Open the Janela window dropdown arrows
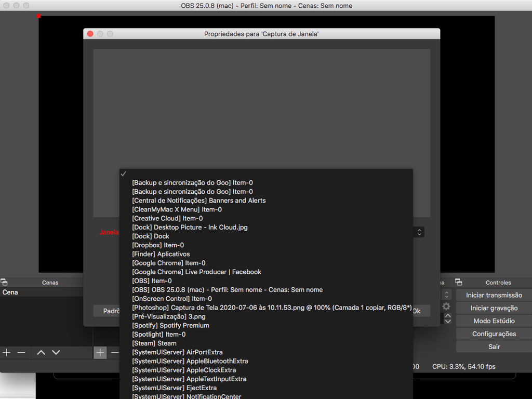The image size is (532, 399). coord(419,232)
